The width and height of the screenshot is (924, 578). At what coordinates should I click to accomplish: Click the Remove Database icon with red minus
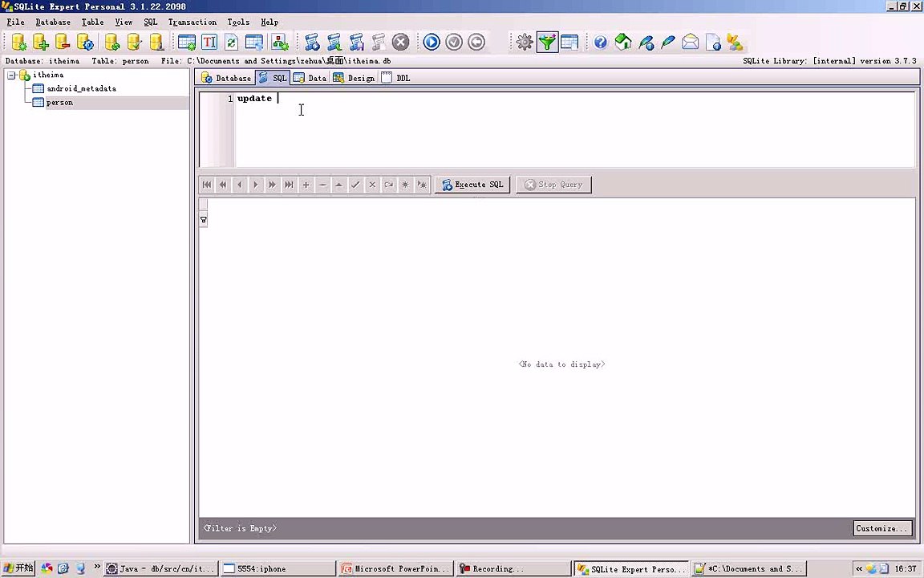[63, 42]
